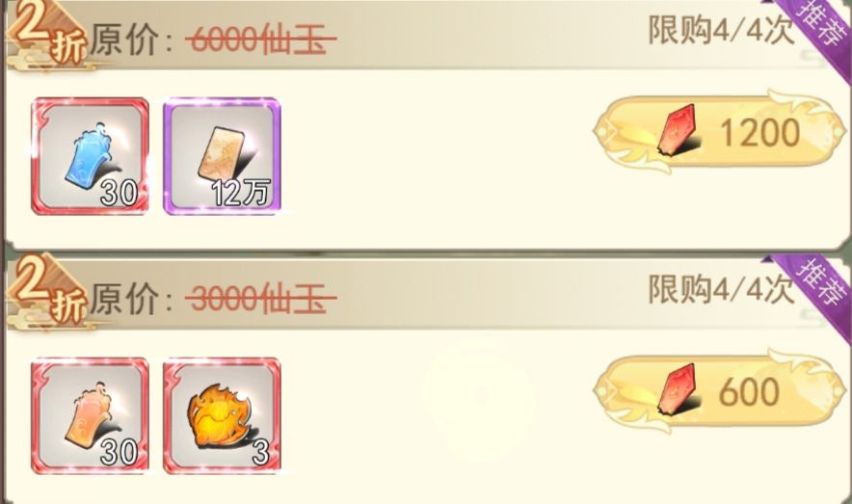
Task: Click the red gem icon beside 600
Action: [x=677, y=390]
